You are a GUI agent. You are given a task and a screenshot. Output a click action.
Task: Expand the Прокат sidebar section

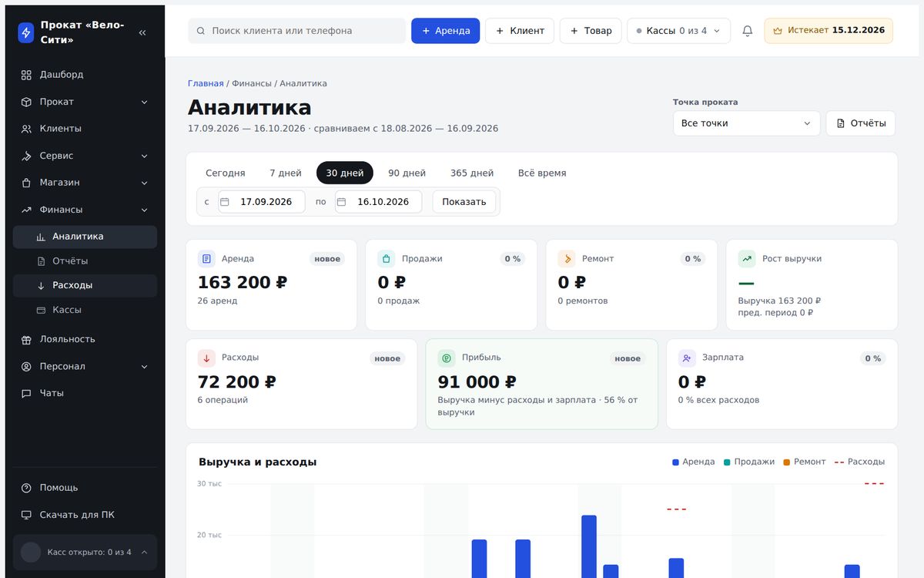click(x=85, y=102)
